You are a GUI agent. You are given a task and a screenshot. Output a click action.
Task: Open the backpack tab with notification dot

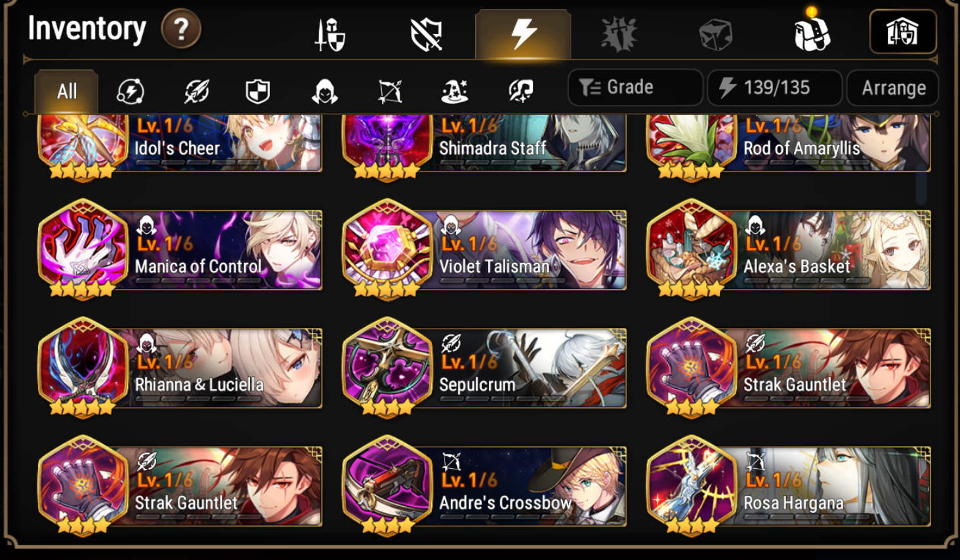(x=812, y=31)
